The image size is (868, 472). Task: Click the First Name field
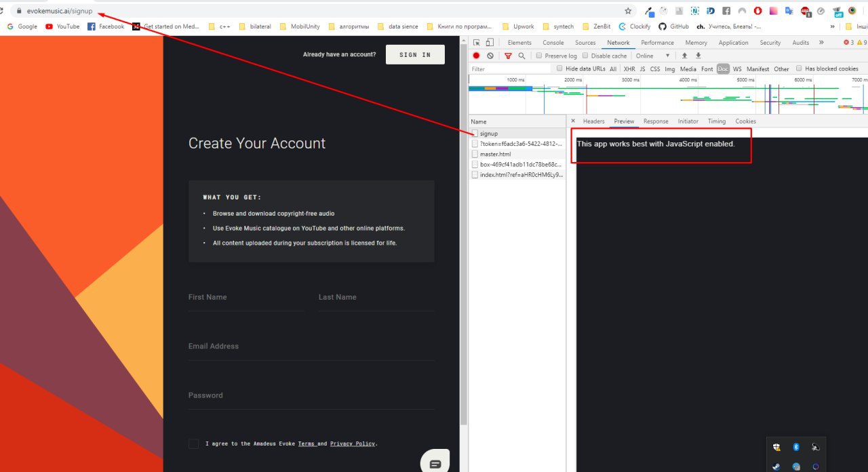pyautogui.click(x=246, y=298)
